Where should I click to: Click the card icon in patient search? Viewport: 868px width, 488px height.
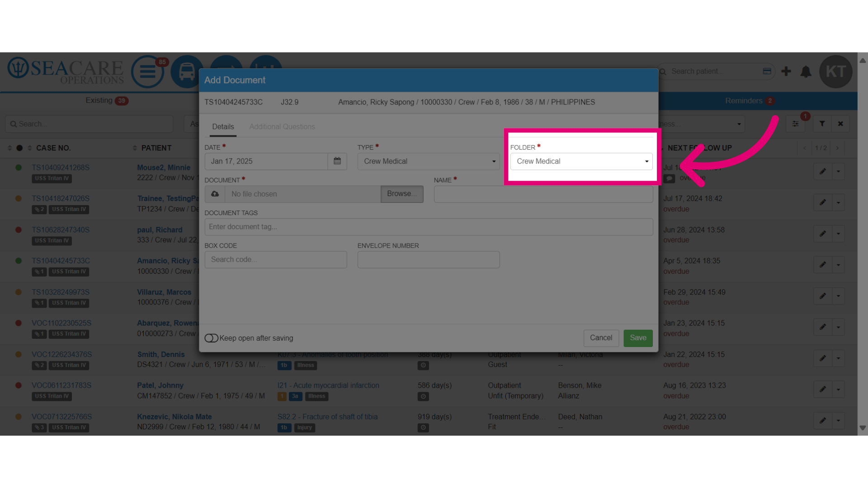767,71
